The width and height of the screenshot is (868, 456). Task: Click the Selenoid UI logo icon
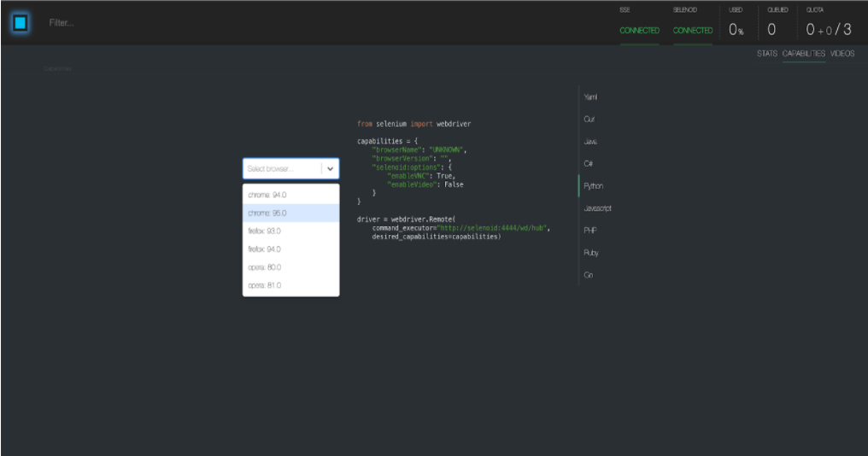tap(21, 23)
